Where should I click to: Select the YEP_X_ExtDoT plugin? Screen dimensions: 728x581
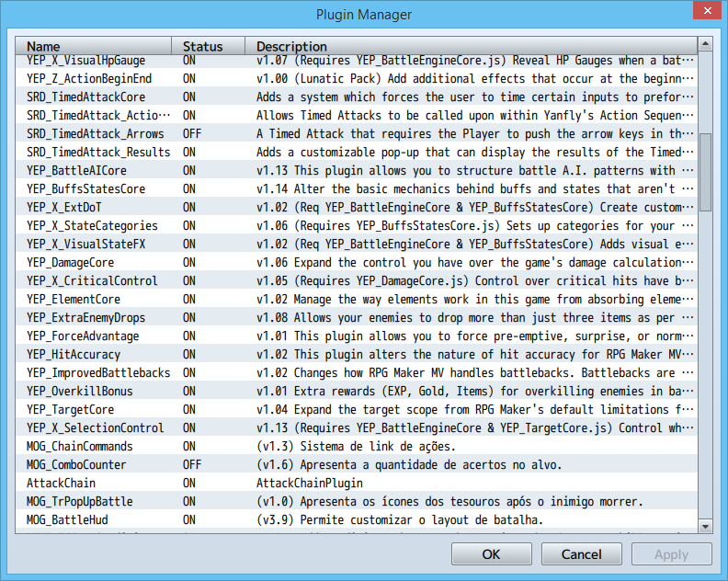[x=356, y=207]
